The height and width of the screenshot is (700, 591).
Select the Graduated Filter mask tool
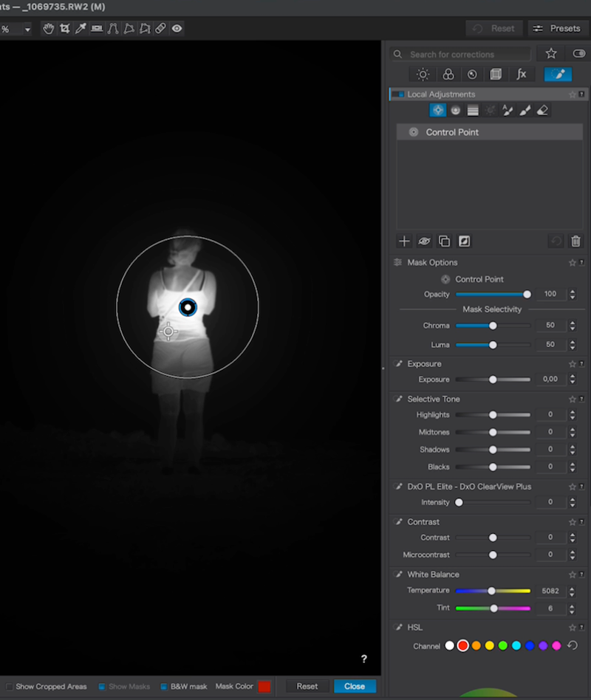point(473,110)
